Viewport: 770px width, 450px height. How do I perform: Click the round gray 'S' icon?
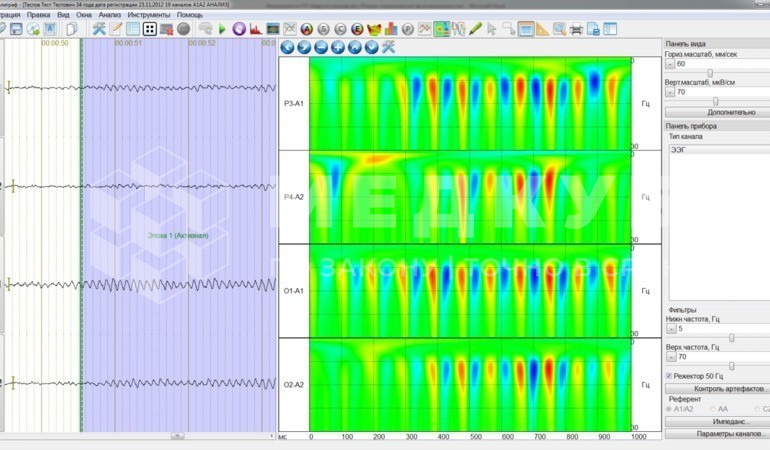click(323, 29)
